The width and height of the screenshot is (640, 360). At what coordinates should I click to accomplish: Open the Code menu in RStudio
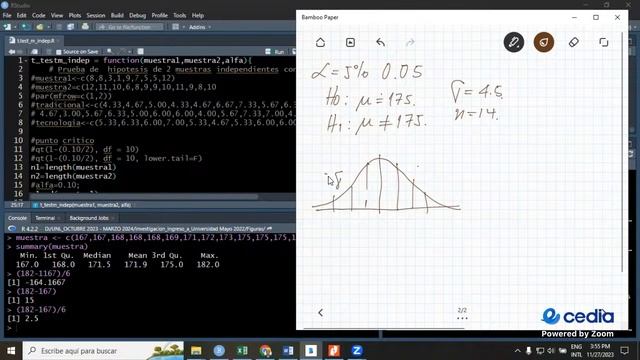click(39, 16)
